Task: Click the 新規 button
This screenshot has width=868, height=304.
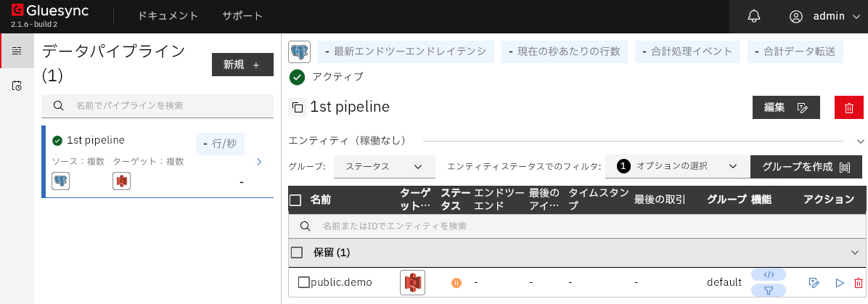Action: tap(242, 65)
